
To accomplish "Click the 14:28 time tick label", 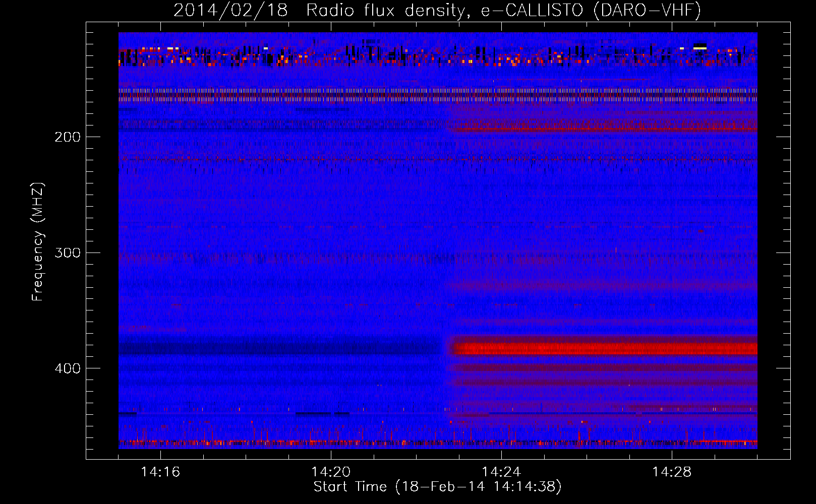I will tap(672, 472).
